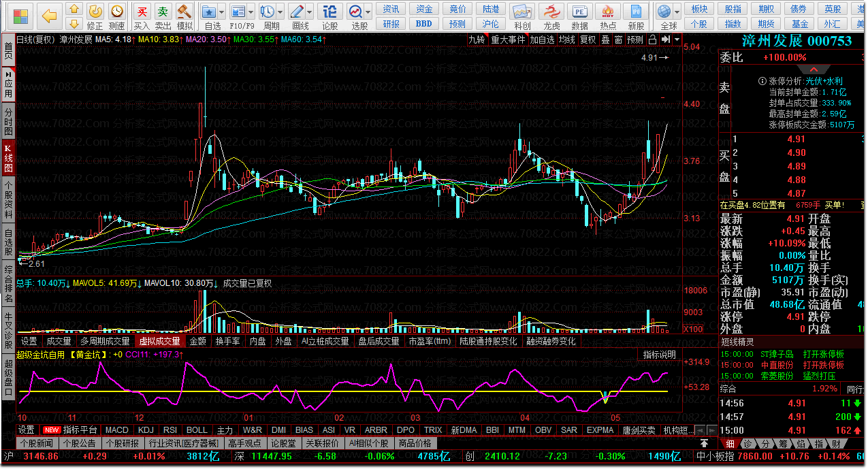Click the 光伏+水利 limit-up analysis link
The height and width of the screenshot is (469, 868).
[x=824, y=81]
